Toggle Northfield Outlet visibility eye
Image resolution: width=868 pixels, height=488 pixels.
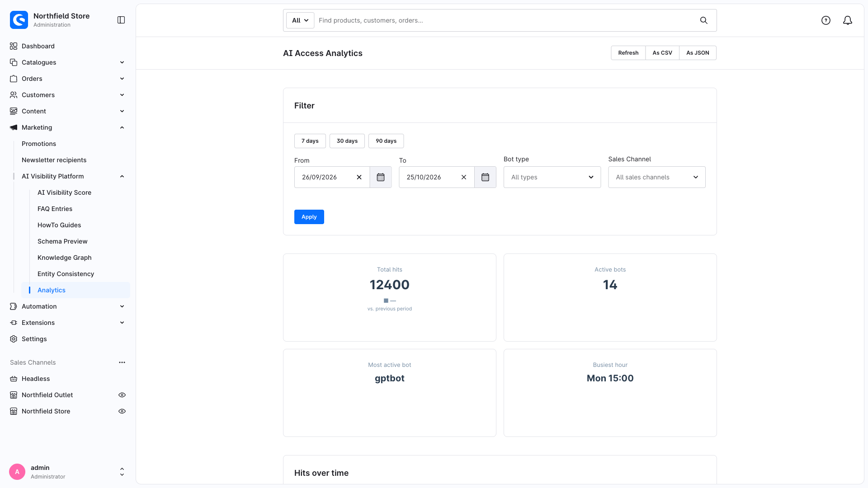pyautogui.click(x=122, y=395)
